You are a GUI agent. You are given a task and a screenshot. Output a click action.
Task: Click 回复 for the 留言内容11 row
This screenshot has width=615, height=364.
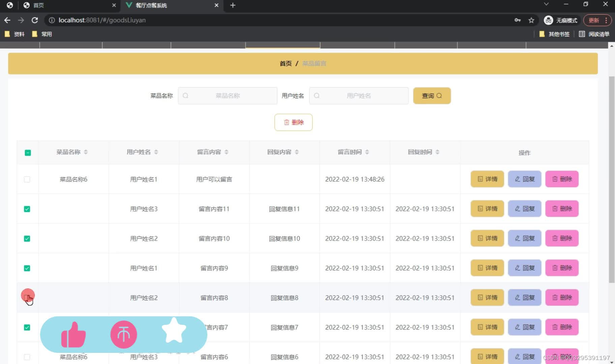[525, 209]
